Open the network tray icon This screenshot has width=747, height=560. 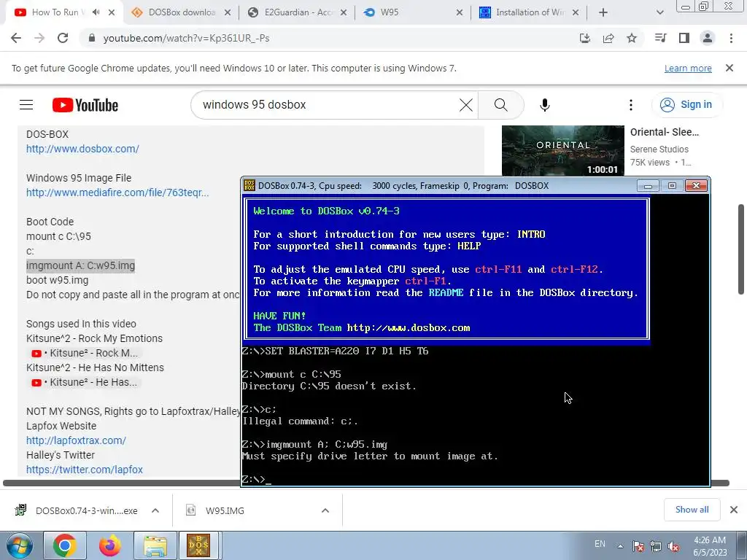(656, 546)
